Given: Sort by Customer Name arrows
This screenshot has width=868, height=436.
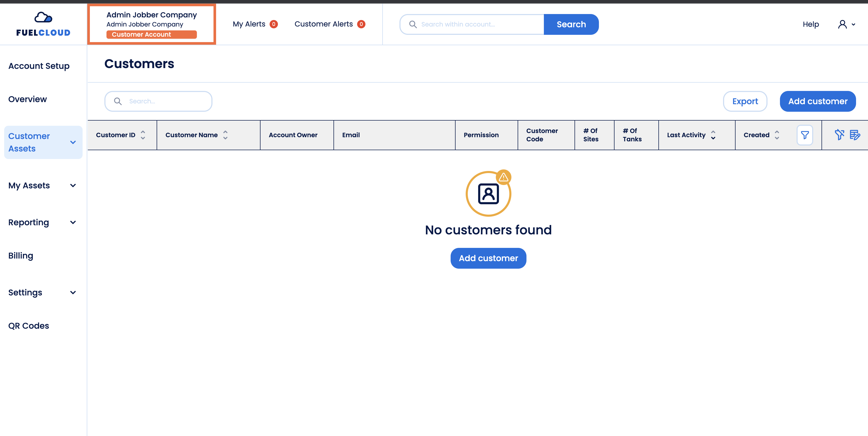Looking at the screenshot, I should 225,135.
